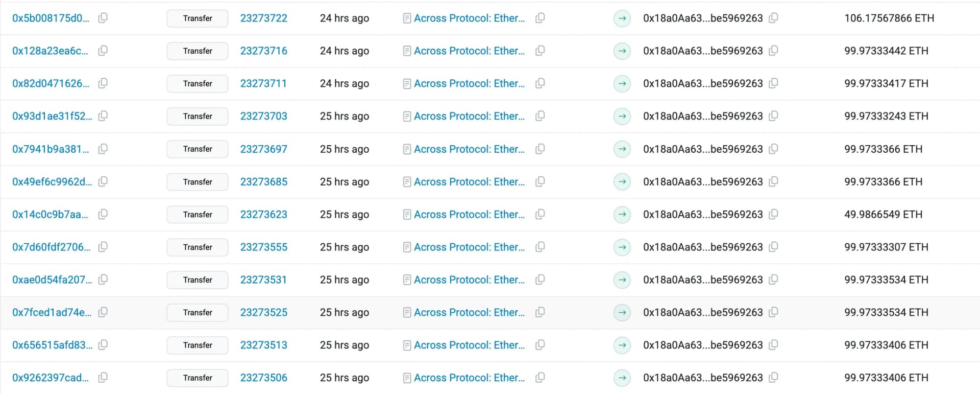Select recipient 0x18a0Aa63 in block 23273722 row

703,18
